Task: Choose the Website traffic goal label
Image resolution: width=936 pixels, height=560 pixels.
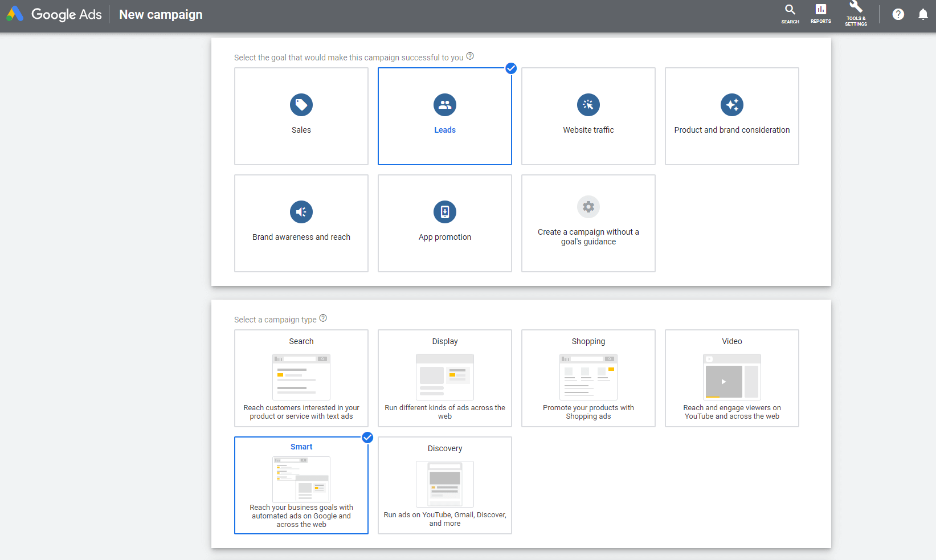Action: coord(588,130)
